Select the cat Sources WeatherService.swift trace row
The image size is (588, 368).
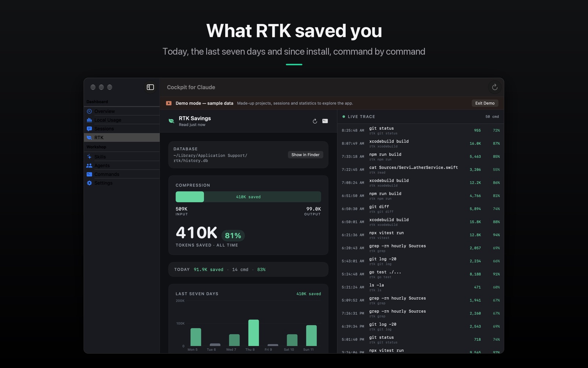point(420,170)
